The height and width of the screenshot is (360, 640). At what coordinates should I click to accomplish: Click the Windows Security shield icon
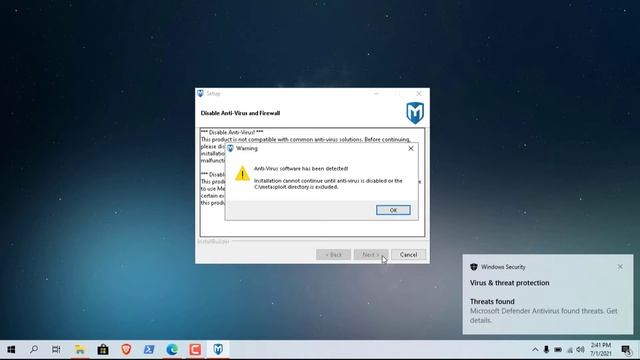click(473, 267)
